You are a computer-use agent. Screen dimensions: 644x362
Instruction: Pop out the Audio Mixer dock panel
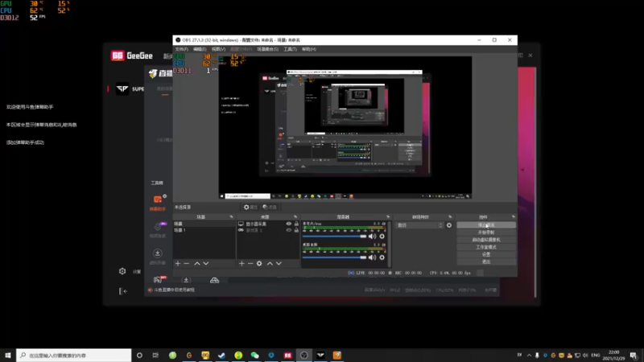(388, 216)
